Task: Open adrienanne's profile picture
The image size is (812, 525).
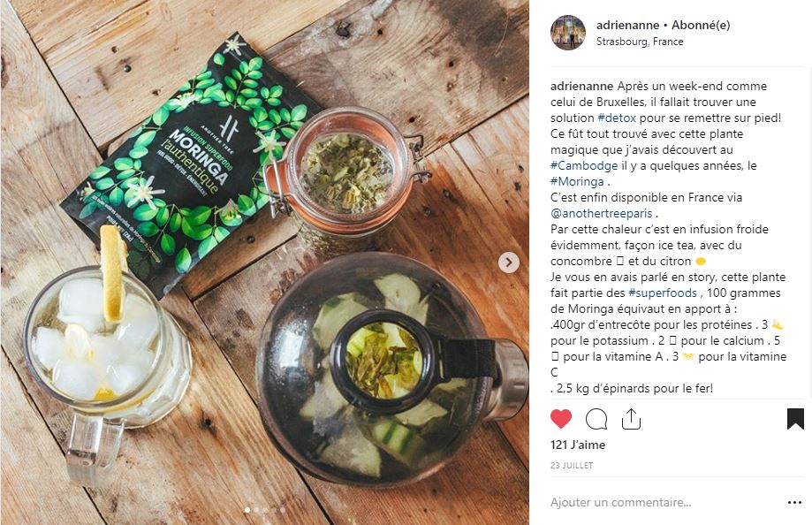Action: [568, 33]
